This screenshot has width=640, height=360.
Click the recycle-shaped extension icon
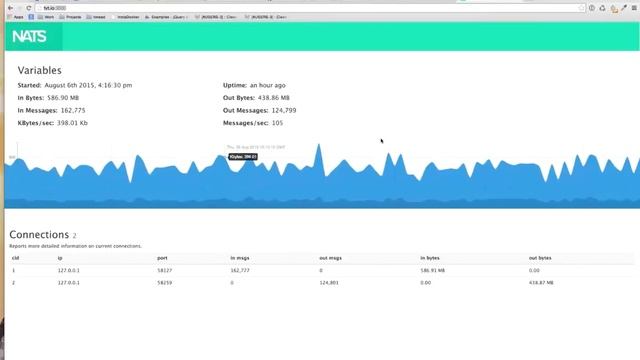click(602, 8)
